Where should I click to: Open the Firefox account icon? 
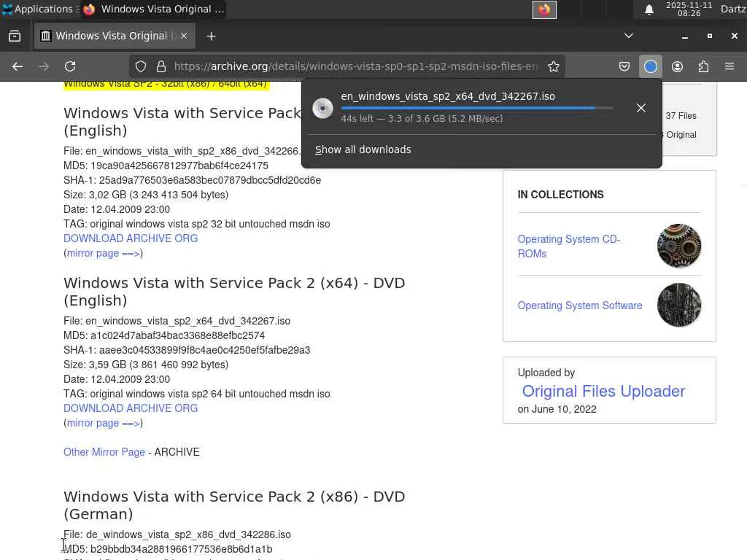[x=677, y=66]
